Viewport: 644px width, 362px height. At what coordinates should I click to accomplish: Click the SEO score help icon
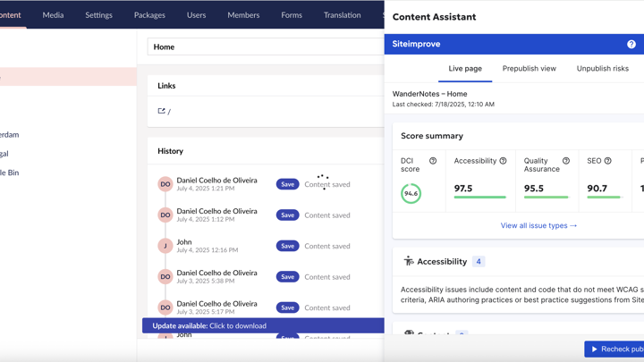click(608, 161)
